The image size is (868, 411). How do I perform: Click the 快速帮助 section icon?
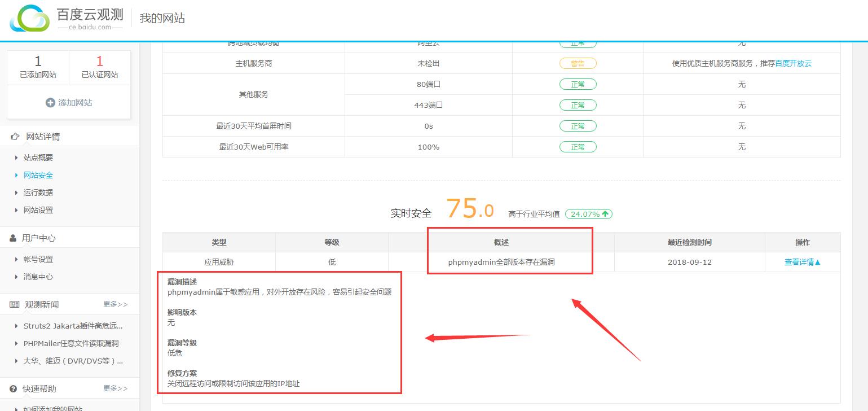pos(12,388)
